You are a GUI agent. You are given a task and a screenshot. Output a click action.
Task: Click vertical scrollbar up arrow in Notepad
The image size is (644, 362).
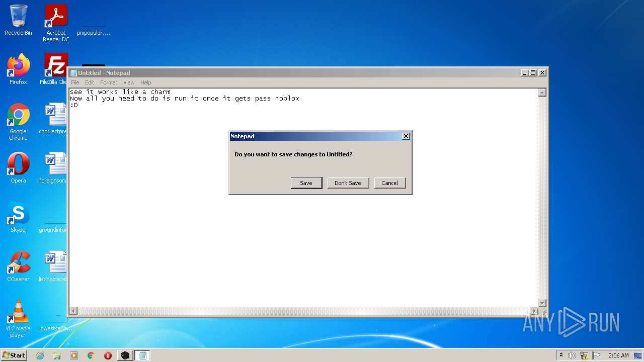coord(542,93)
